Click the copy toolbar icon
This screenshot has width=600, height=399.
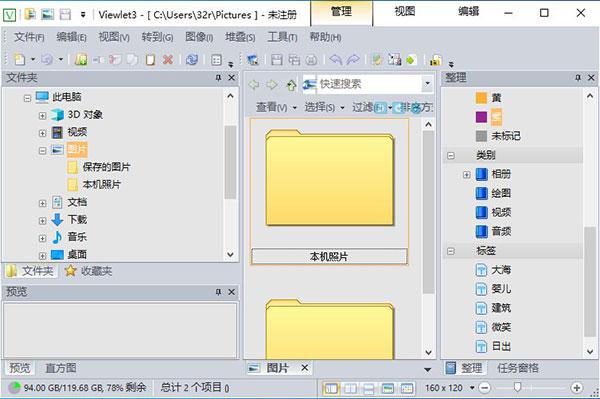pyautogui.click(x=132, y=60)
